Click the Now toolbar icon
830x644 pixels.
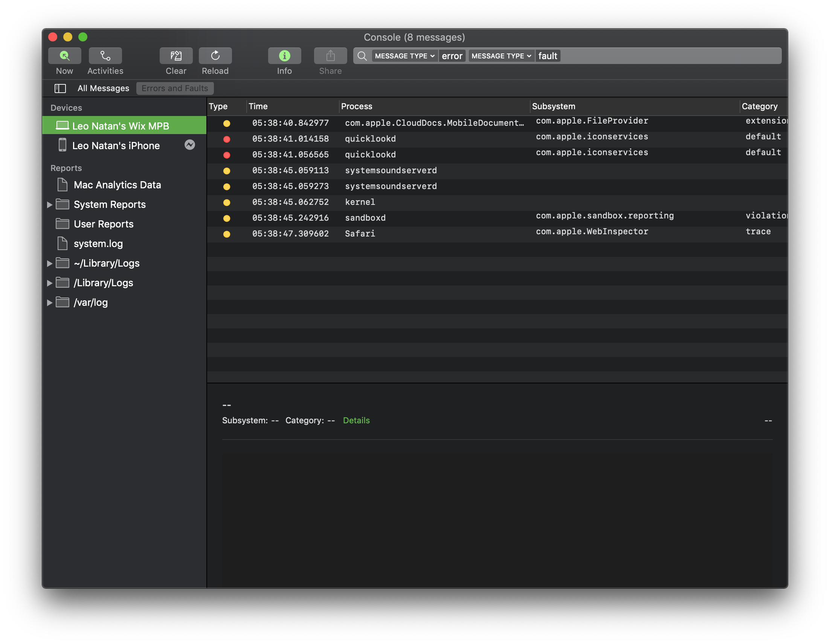[x=64, y=56]
